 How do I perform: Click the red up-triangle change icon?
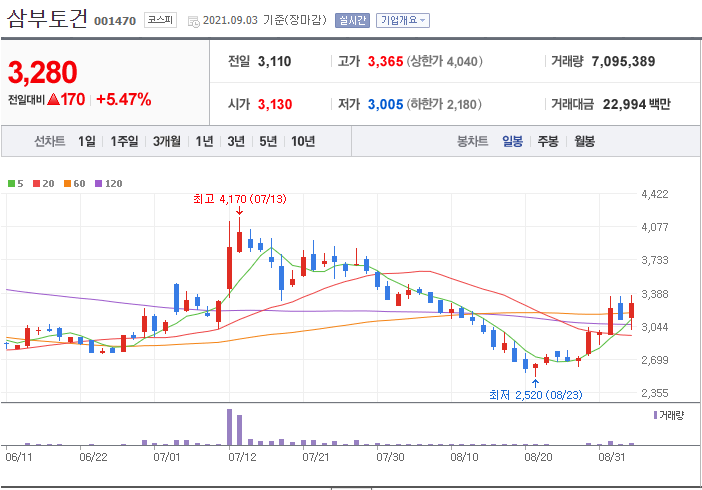(x=53, y=99)
